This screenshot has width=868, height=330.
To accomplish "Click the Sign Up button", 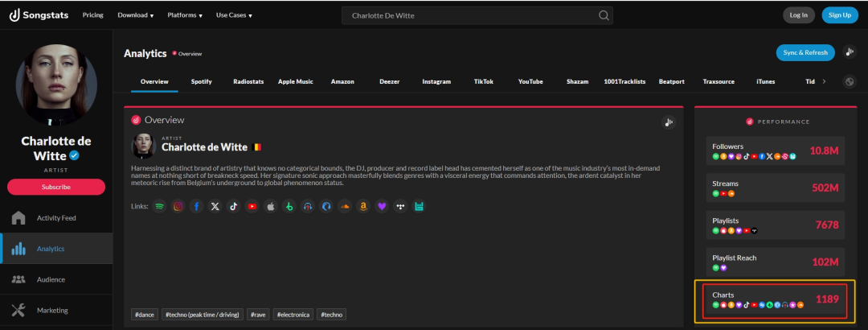I will 840,15.
